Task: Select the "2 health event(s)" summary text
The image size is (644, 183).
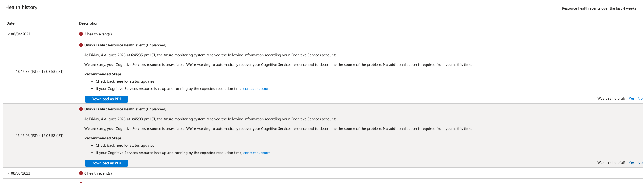Action: tap(98, 34)
